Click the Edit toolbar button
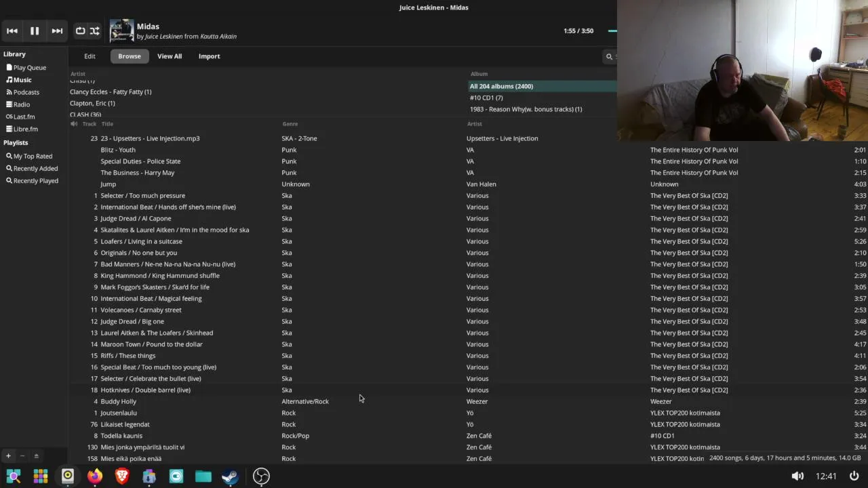 [90, 56]
